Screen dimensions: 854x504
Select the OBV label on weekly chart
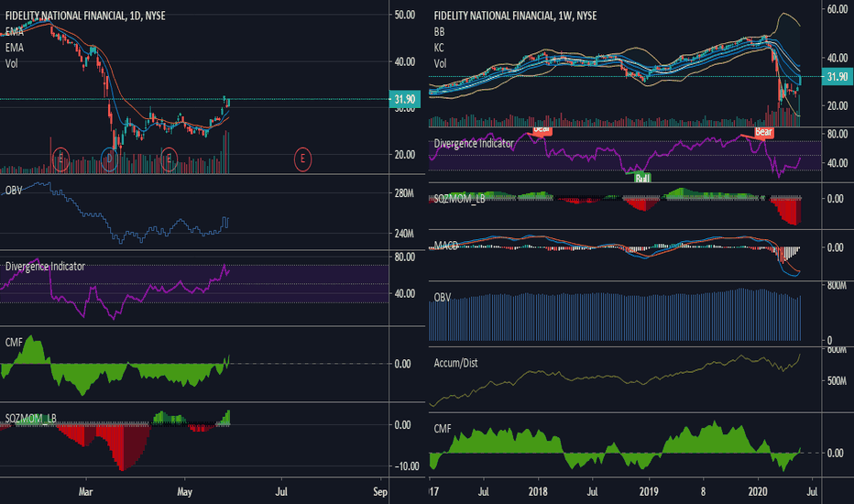point(443,297)
